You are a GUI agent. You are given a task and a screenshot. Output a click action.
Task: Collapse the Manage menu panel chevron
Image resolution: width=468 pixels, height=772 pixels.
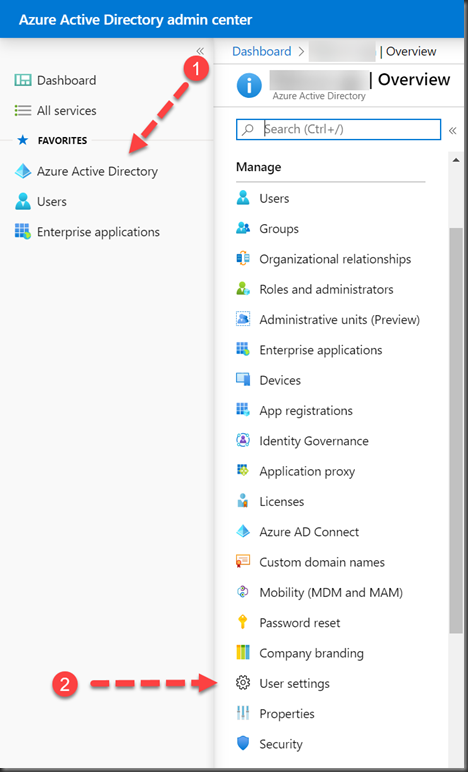point(453,130)
